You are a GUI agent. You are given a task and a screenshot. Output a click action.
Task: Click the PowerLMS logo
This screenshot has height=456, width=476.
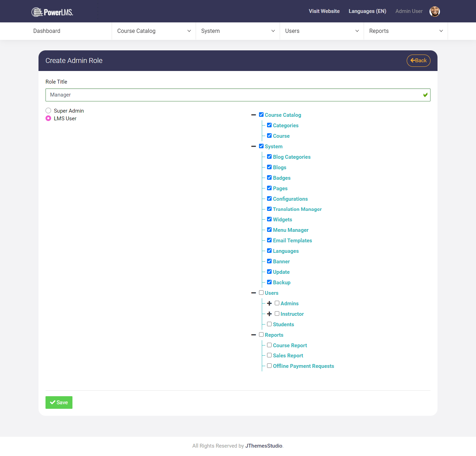52,12
